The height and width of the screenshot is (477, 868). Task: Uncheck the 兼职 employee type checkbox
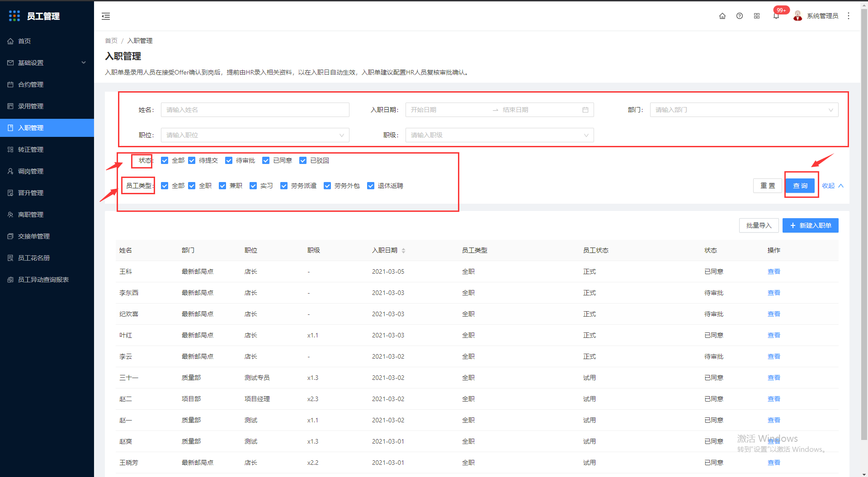pyautogui.click(x=222, y=186)
